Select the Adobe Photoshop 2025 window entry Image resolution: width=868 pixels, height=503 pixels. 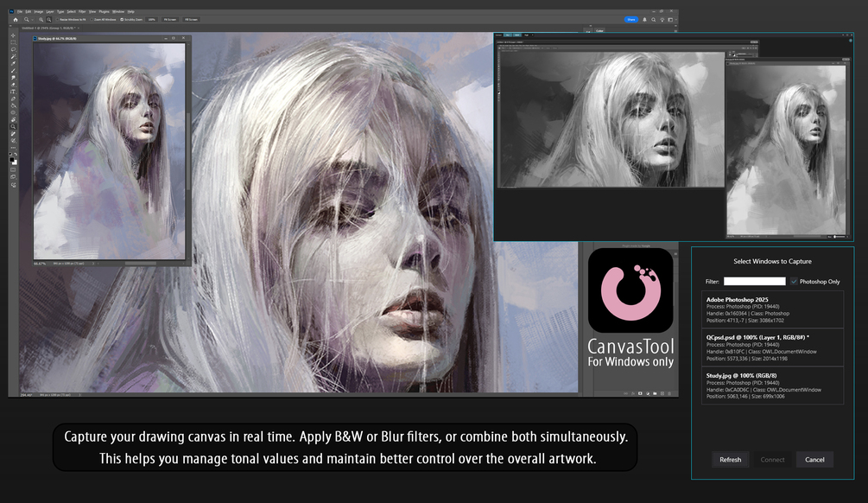[x=772, y=309]
